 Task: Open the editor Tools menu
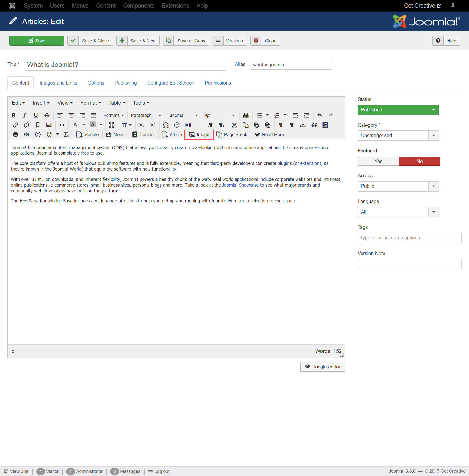pyautogui.click(x=141, y=103)
